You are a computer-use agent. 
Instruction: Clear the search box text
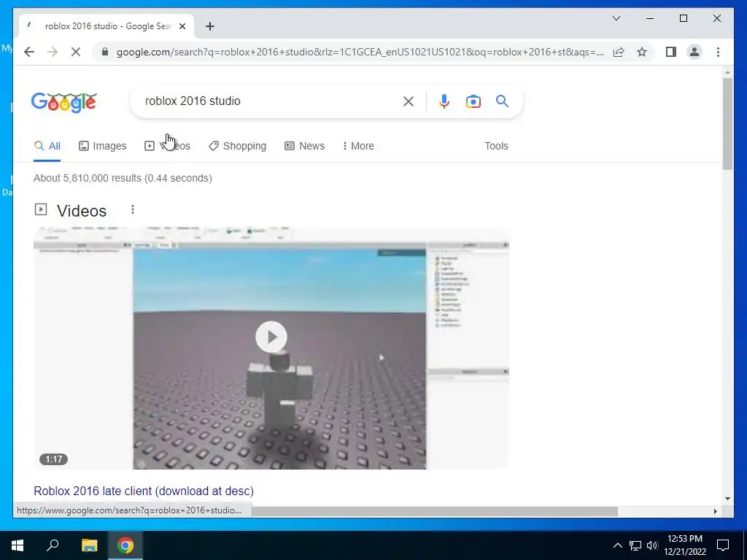(409, 101)
